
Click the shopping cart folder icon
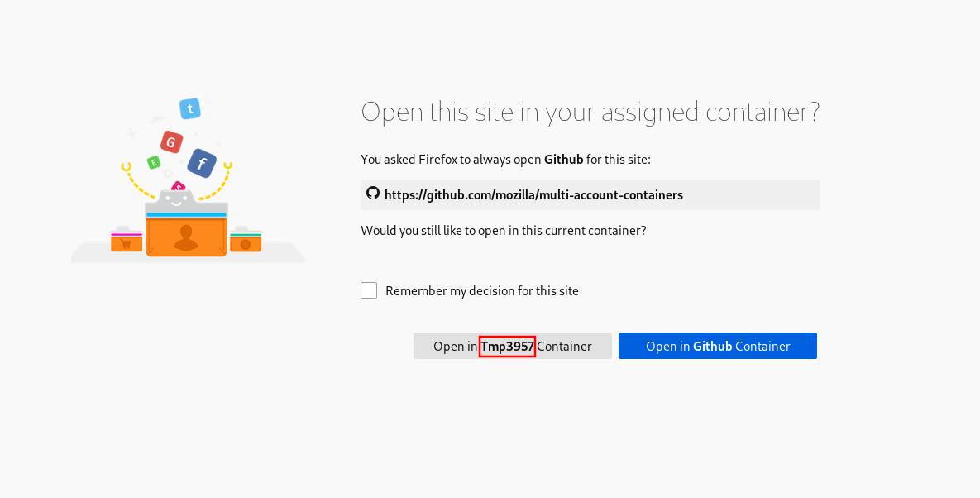pos(127,243)
